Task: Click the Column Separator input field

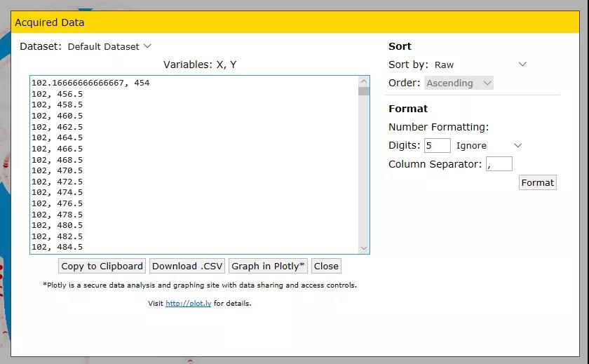Action: 499,164
